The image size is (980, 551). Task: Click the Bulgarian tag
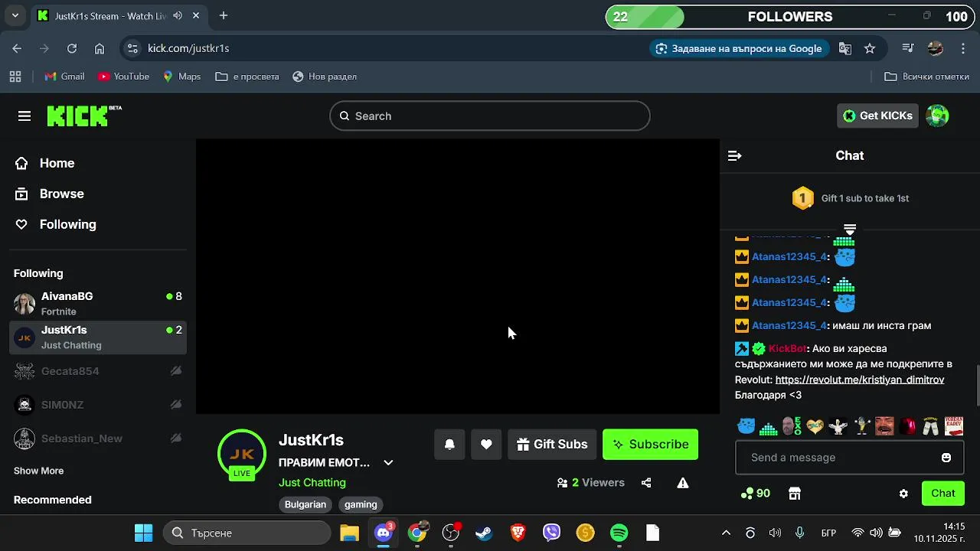(x=305, y=504)
